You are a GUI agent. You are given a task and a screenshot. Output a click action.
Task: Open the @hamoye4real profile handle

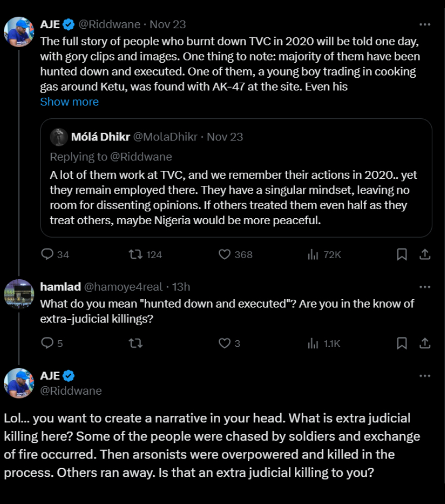(123, 287)
